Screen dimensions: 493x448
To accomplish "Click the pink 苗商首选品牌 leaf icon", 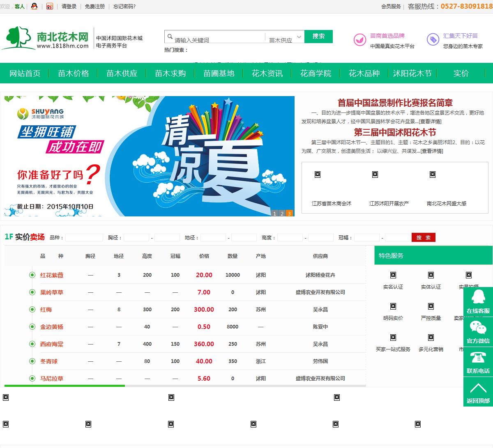I will [360, 40].
